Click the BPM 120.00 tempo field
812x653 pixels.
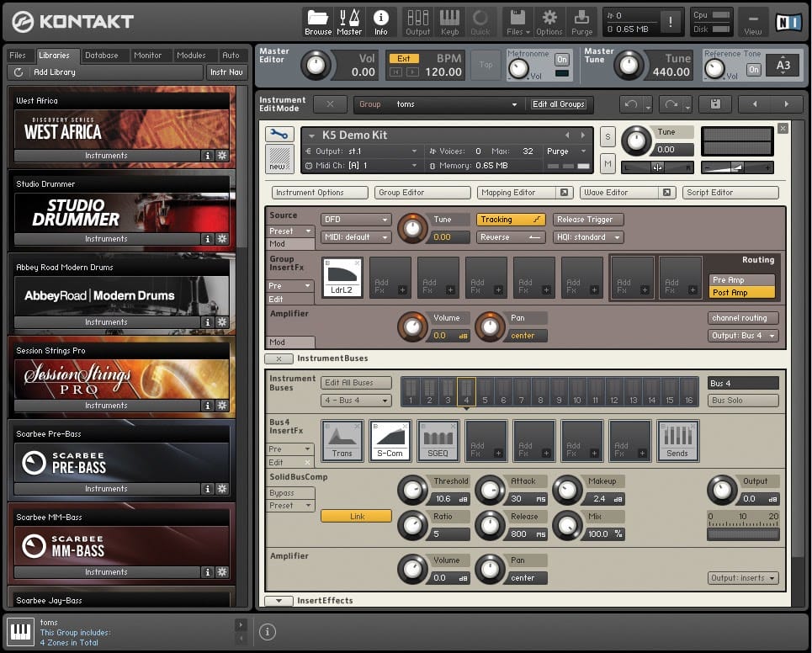point(443,72)
